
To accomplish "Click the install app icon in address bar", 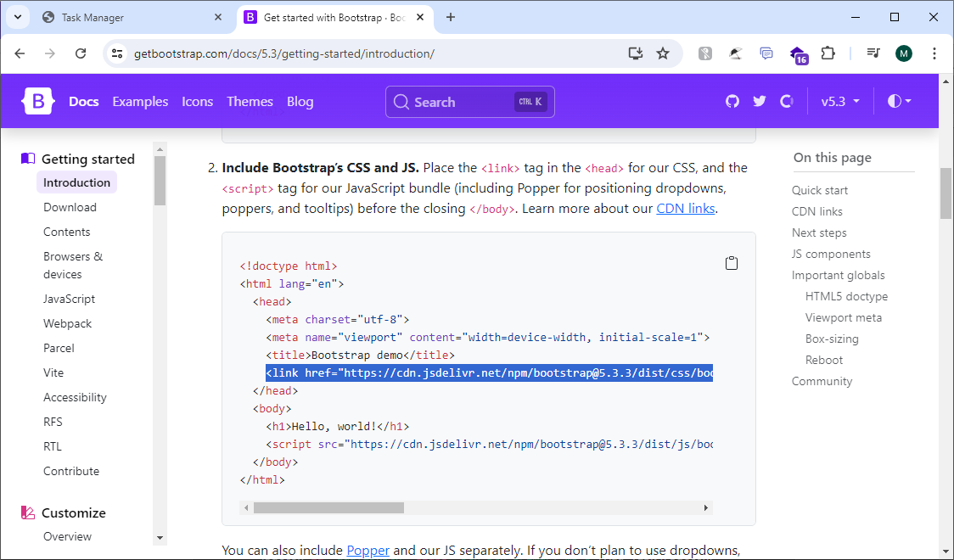I will coord(635,53).
